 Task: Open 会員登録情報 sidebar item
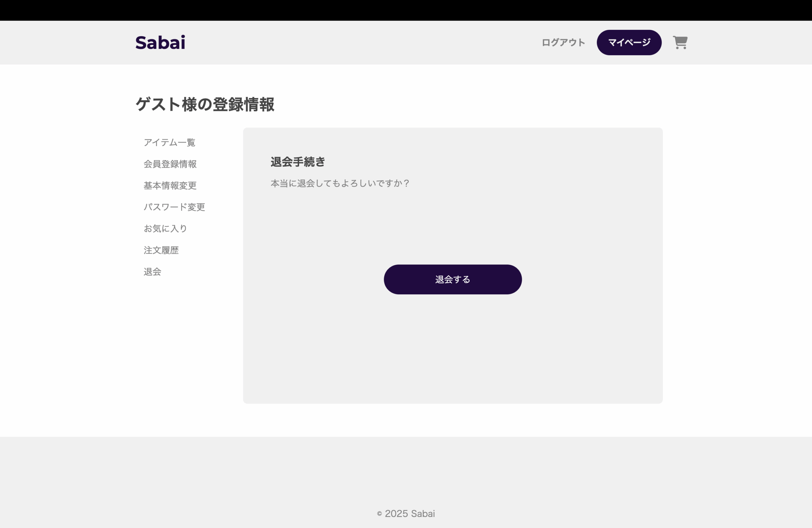click(x=170, y=164)
